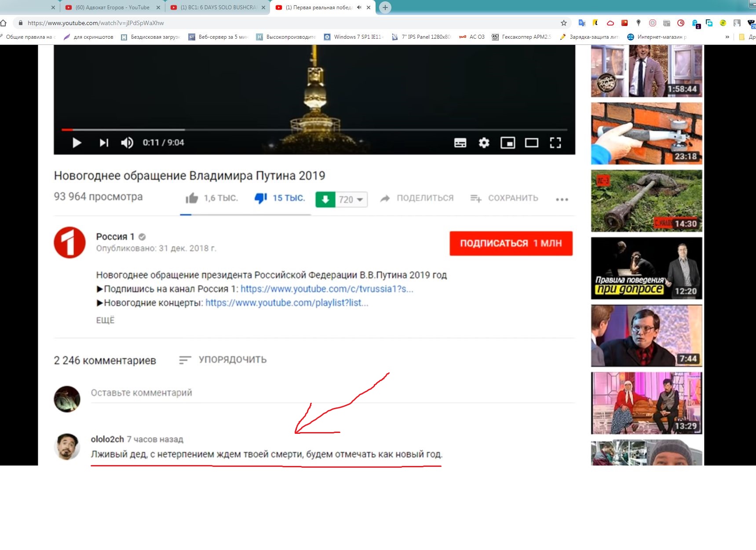Open the suggested video lasting 13:29
Viewport: 756px width, 550px height.
click(646, 403)
